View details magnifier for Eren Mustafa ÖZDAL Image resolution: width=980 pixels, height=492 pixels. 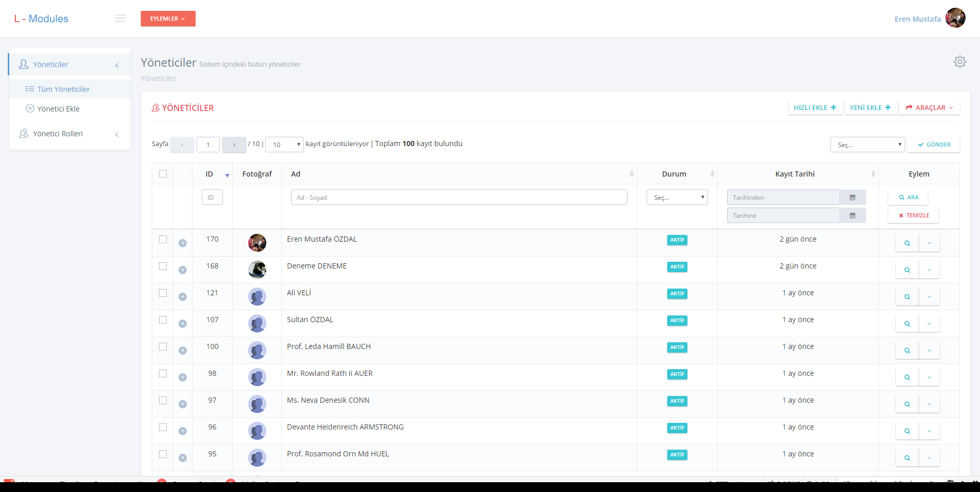[x=907, y=243]
